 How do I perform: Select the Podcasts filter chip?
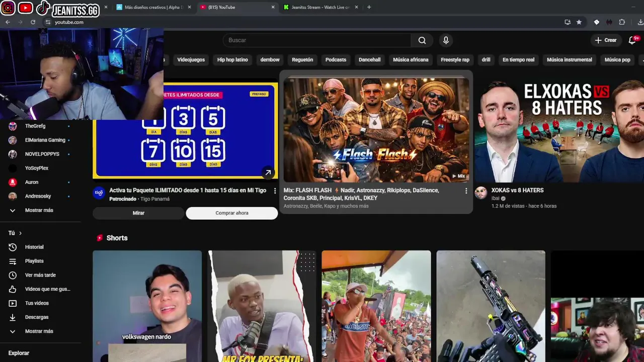click(x=336, y=60)
